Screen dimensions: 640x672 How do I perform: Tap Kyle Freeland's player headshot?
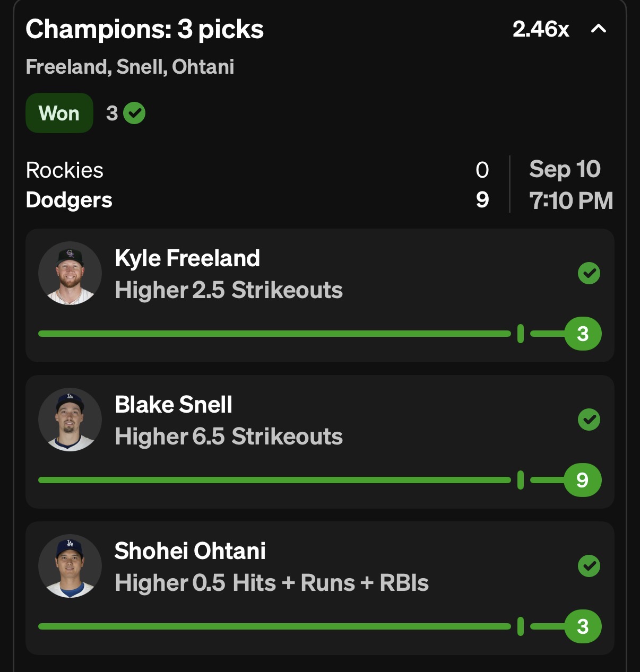point(70,273)
